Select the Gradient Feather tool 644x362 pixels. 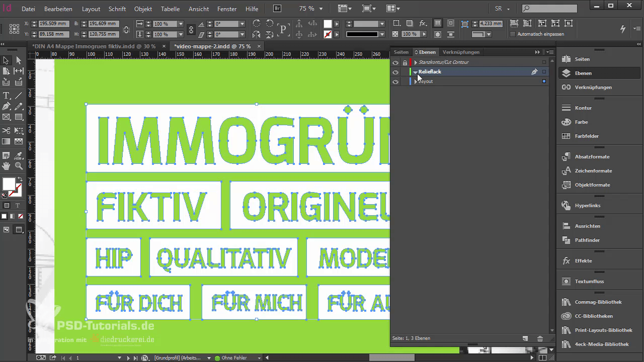[19, 142]
